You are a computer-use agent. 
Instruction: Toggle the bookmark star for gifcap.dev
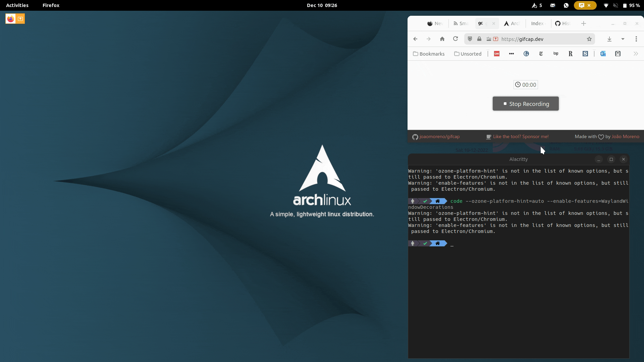[589, 39]
